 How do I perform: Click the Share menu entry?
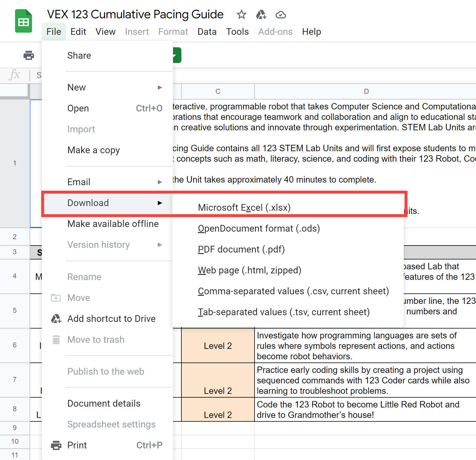(x=79, y=55)
